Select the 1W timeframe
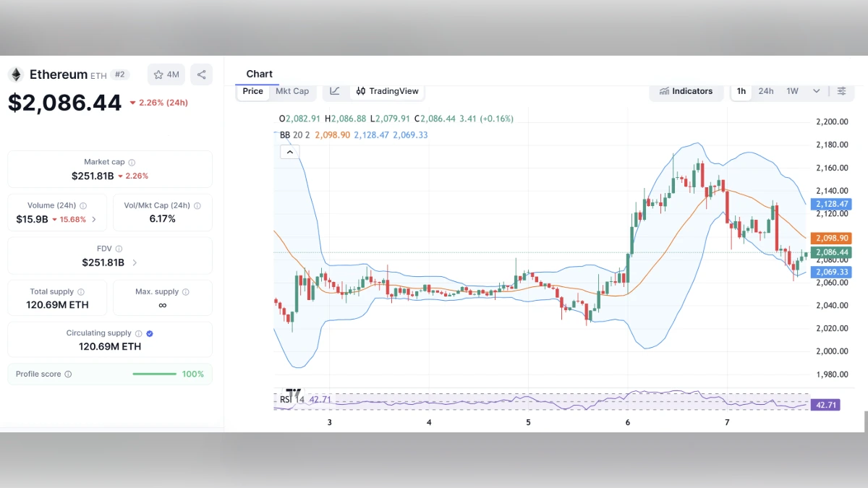868x488 pixels. 793,91
